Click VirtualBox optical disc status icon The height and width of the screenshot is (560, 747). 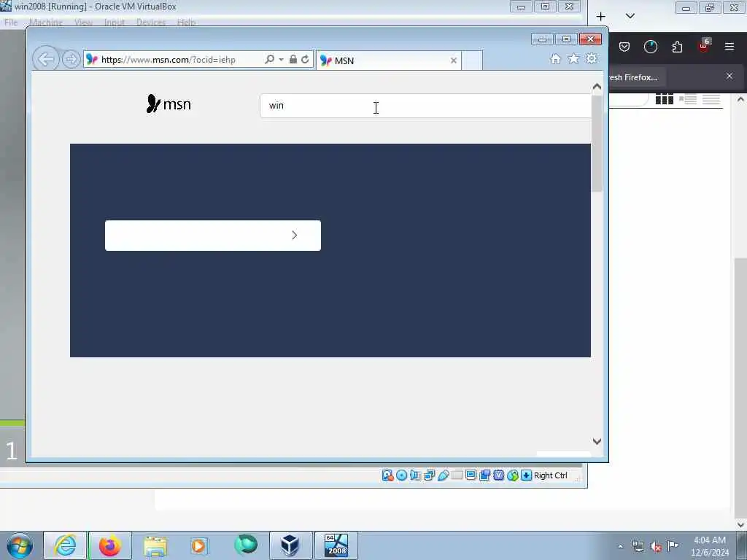click(402, 475)
